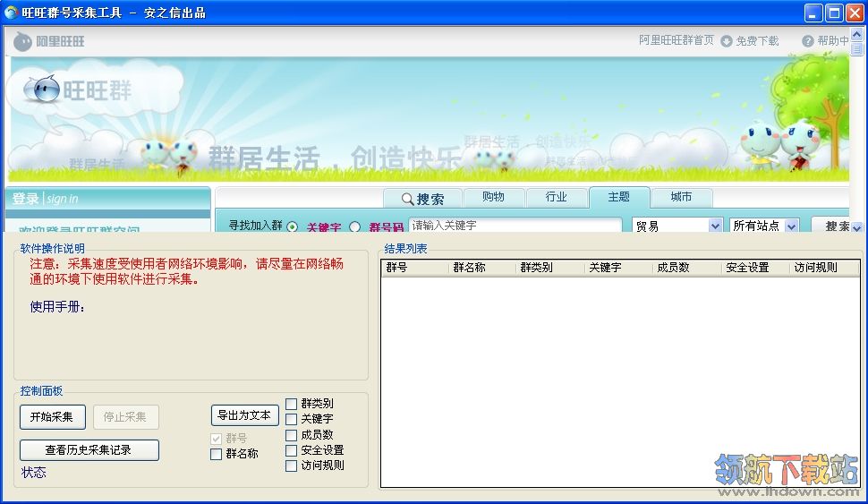
Task: Switch to the 城市 tab
Action: tap(682, 197)
